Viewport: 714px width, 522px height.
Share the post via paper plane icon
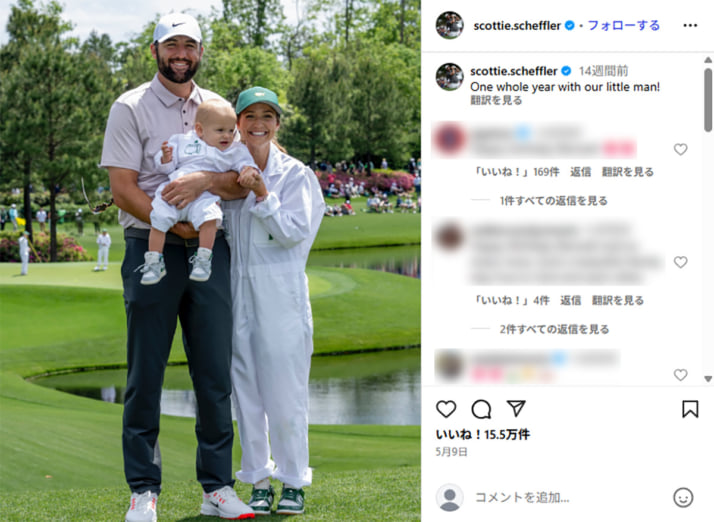[516, 408]
